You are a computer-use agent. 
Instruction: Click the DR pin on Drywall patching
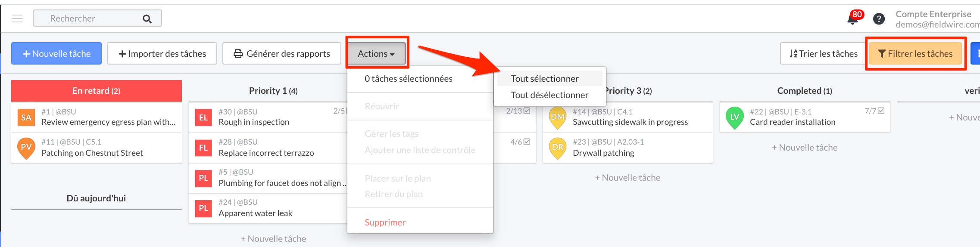point(558,148)
